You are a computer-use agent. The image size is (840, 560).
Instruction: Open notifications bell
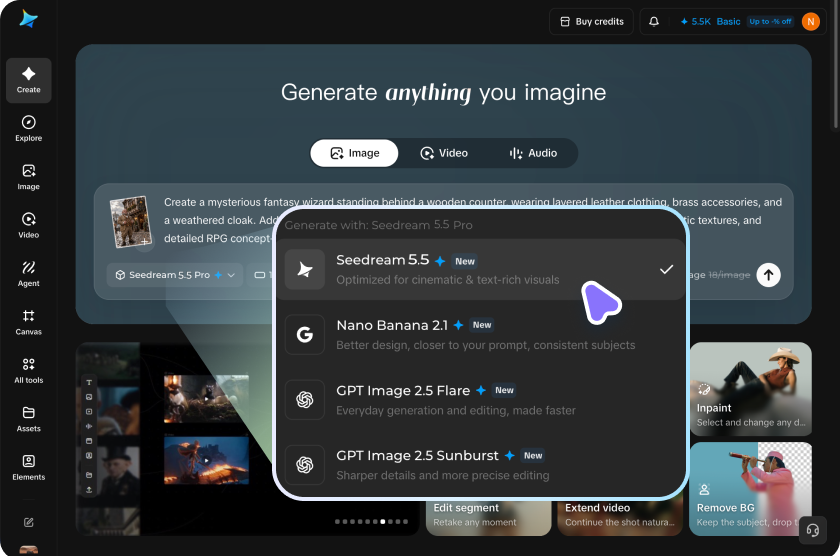coord(654,21)
